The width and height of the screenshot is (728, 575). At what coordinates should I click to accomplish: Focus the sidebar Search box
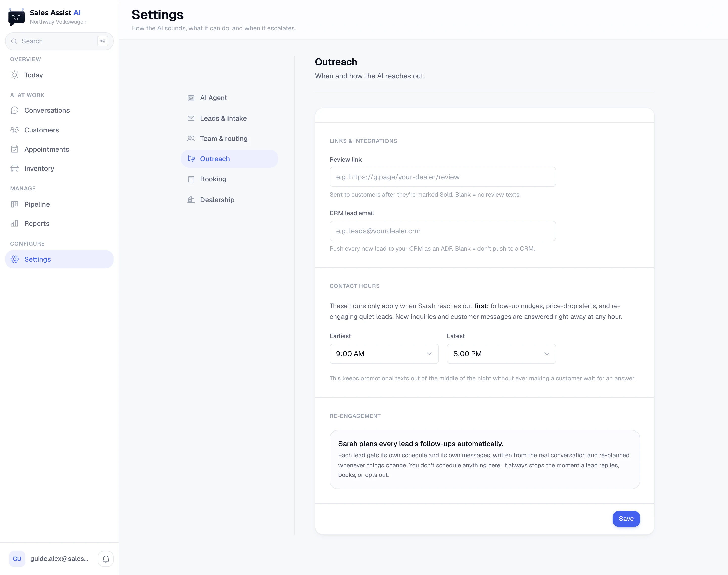point(59,41)
